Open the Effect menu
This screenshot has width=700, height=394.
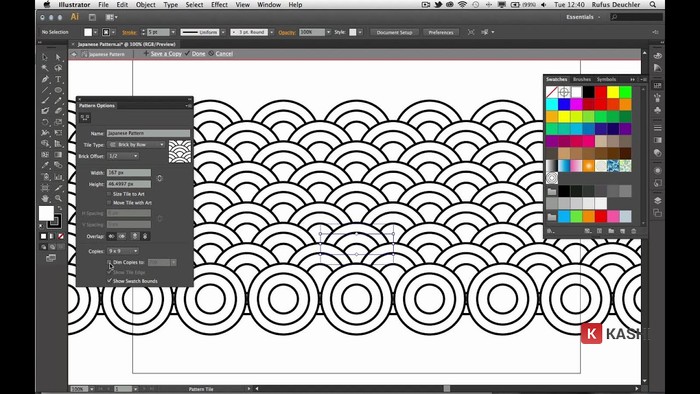click(219, 4)
